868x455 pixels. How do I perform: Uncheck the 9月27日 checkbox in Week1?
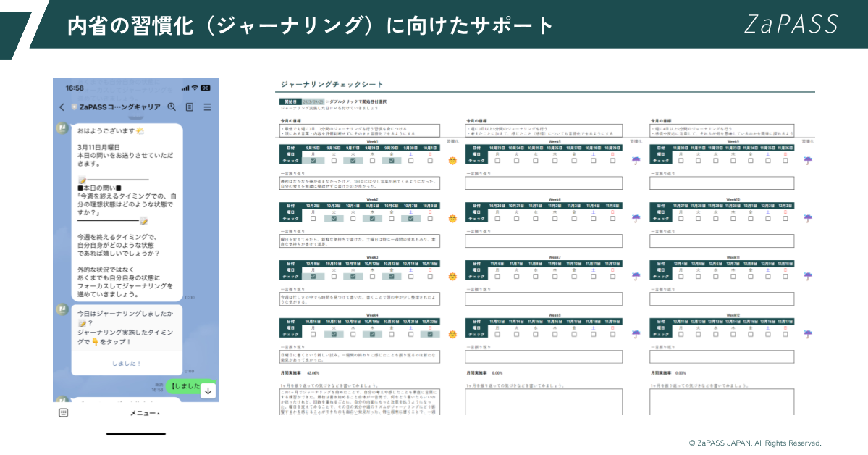(353, 161)
